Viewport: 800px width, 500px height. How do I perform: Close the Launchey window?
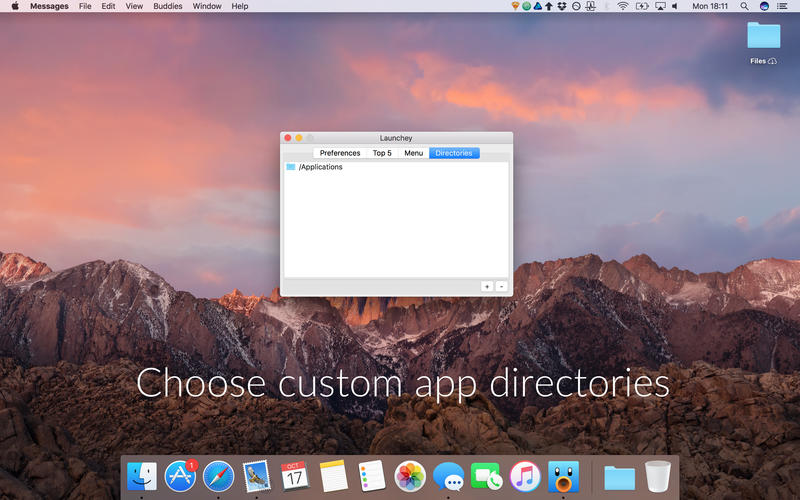click(288, 138)
